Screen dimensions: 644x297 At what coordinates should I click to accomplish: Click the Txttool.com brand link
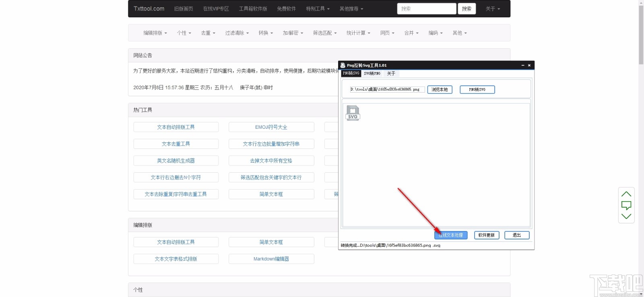point(149,9)
